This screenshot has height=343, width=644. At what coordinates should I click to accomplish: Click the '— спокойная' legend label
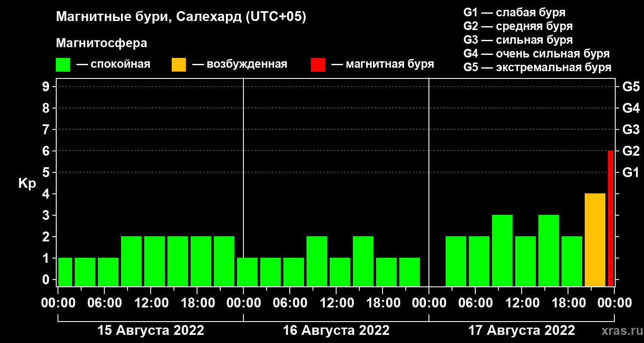pos(113,65)
